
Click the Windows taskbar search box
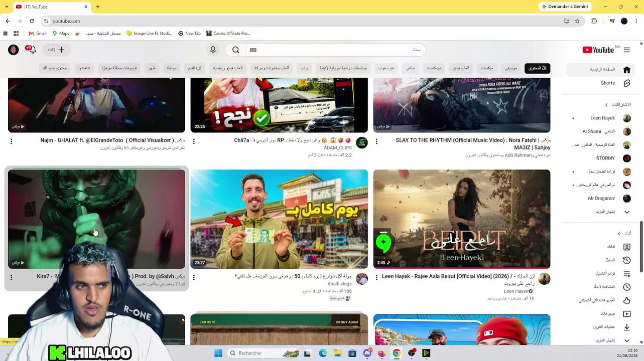pyautogui.click(x=264, y=353)
